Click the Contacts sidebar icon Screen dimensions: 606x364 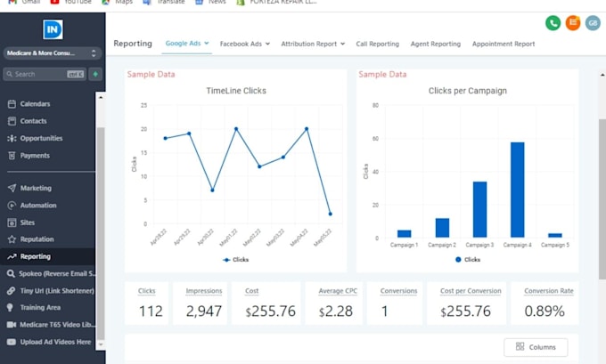coord(12,121)
